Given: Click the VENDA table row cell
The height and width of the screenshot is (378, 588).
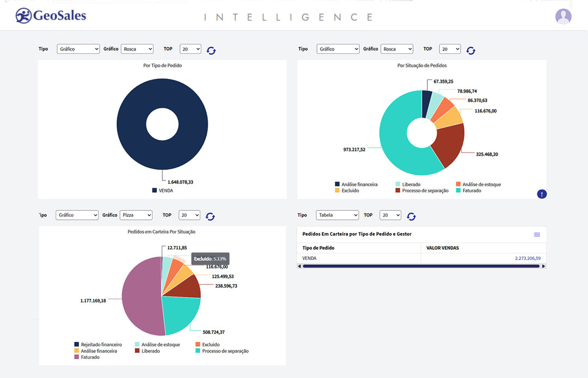Looking at the screenshot, I should (309, 258).
